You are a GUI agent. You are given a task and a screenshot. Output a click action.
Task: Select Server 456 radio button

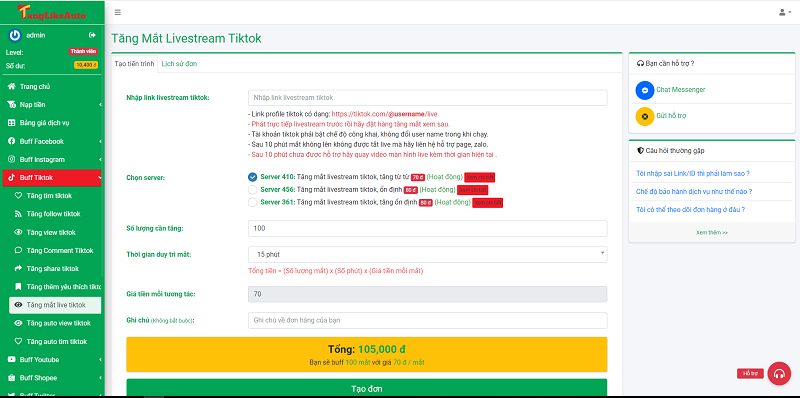tap(253, 190)
